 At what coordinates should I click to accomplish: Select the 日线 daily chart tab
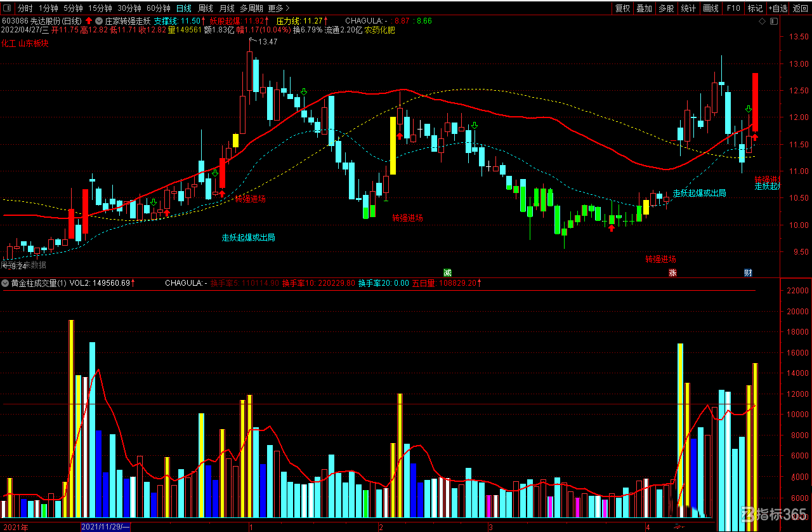tap(184, 8)
